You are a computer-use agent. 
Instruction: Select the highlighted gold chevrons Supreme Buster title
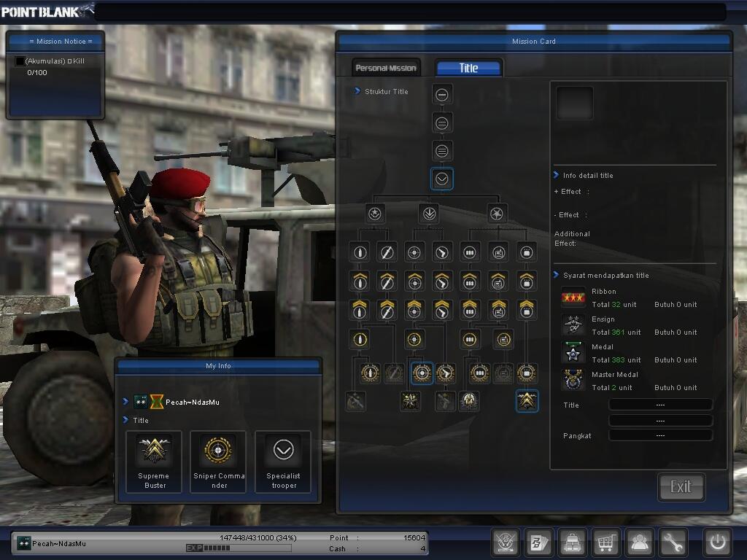tap(527, 401)
